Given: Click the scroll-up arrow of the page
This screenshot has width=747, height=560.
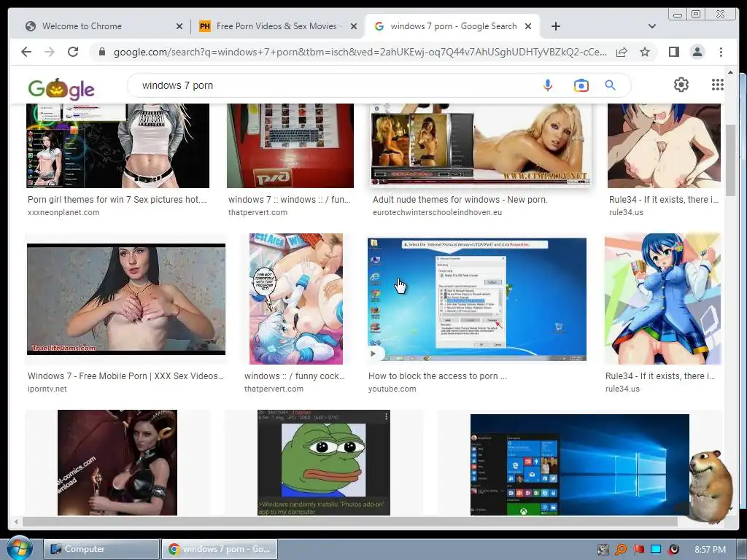Looking at the screenshot, I should pos(730,72).
